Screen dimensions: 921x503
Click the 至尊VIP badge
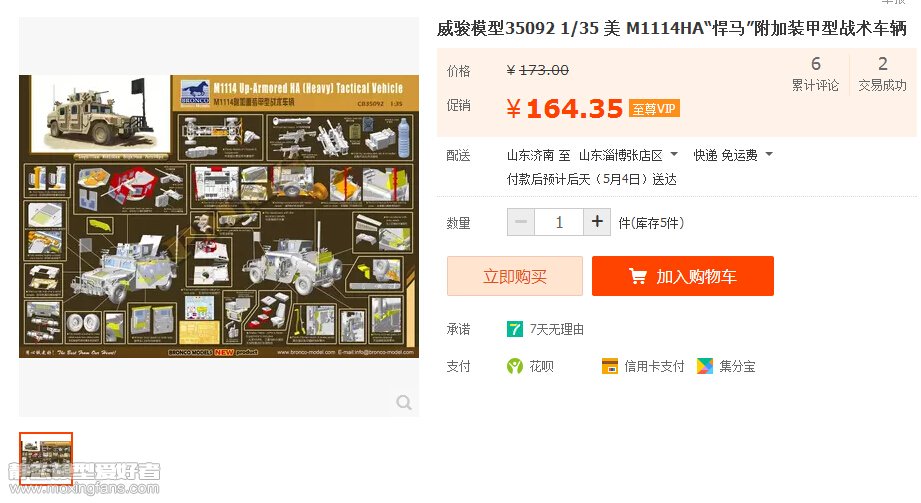[654, 109]
